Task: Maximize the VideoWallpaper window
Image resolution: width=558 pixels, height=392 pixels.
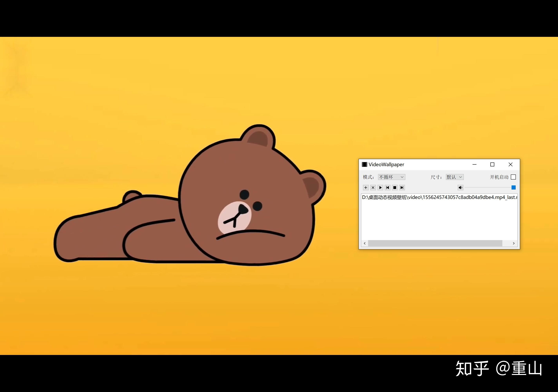Action: point(492,164)
